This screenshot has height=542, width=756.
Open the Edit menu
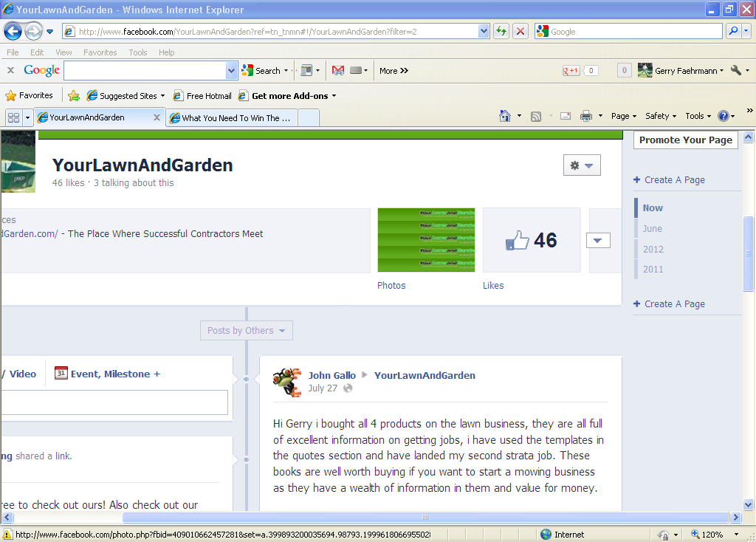(x=37, y=52)
